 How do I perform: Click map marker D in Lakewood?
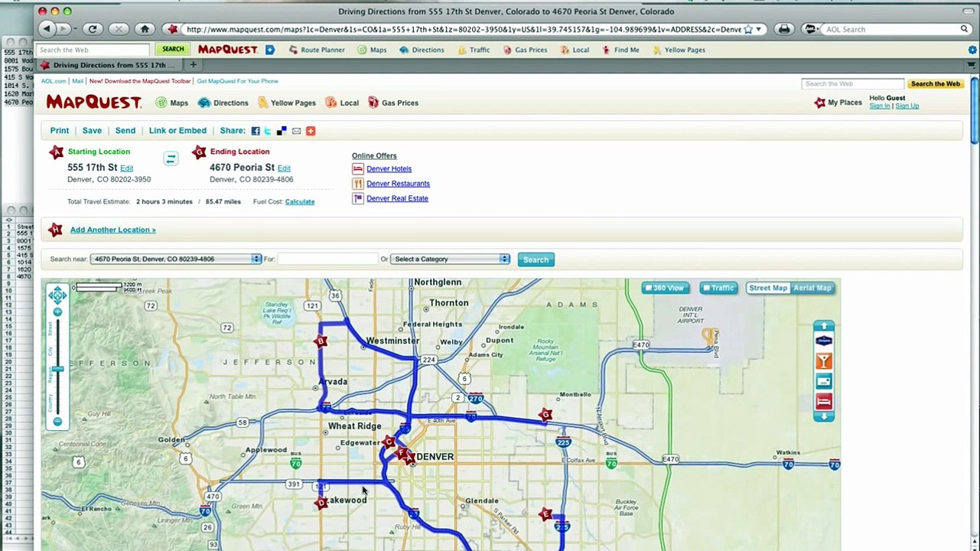click(x=321, y=503)
